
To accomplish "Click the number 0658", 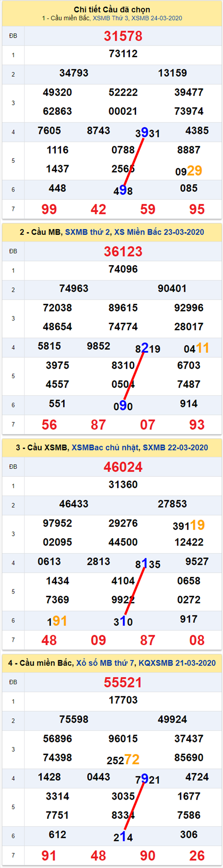I will pos(189,581).
